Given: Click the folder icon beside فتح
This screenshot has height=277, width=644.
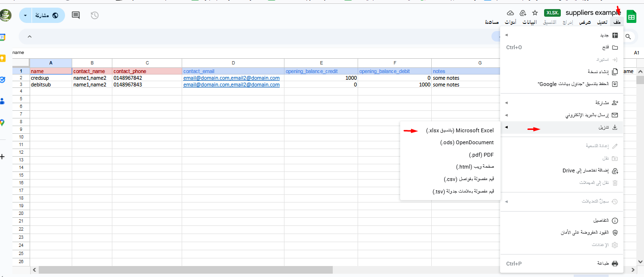Looking at the screenshot, I should pos(615,47).
